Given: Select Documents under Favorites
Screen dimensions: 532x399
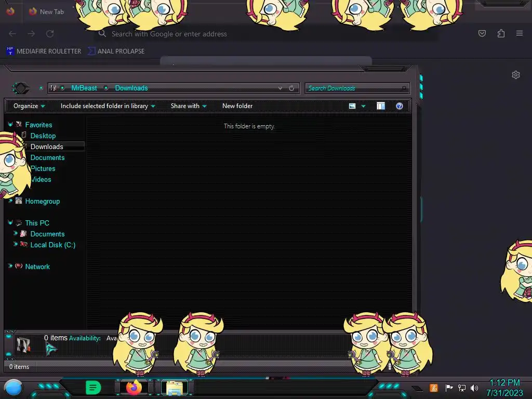Looking at the screenshot, I should (x=47, y=157).
